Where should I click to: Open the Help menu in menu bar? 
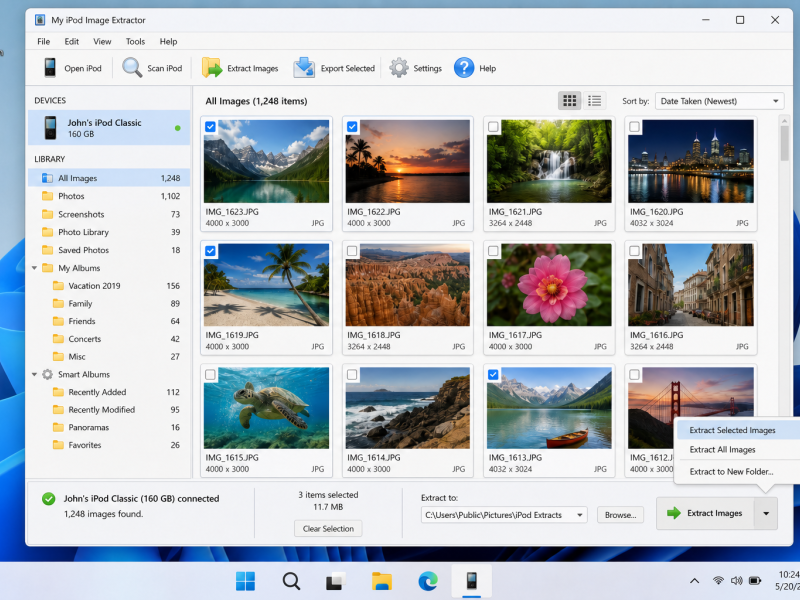(168, 41)
